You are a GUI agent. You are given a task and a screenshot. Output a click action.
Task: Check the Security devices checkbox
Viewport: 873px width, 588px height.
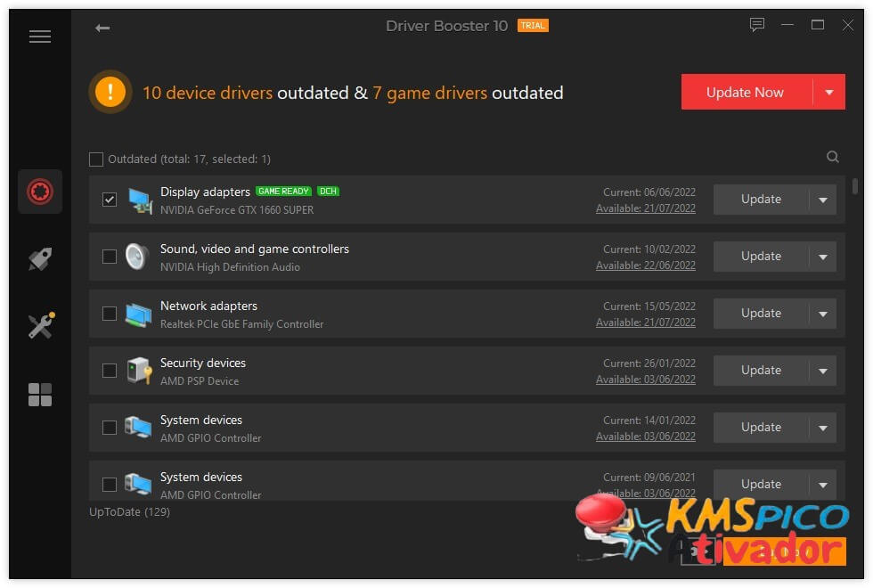coord(110,371)
